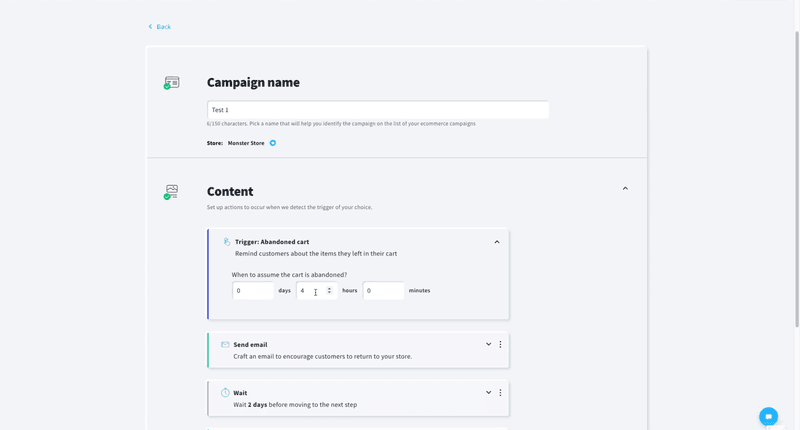Click the back arrow chevron icon
This screenshot has height=430, width=800.
click(x=151, y=27)
